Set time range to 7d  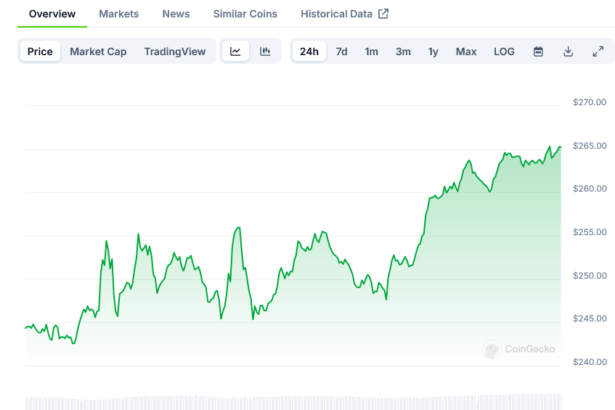[x=342, y=52]
